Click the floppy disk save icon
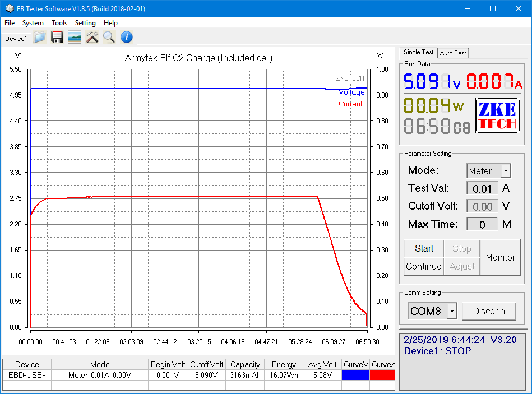532x394 pixels. click(57, 37)
